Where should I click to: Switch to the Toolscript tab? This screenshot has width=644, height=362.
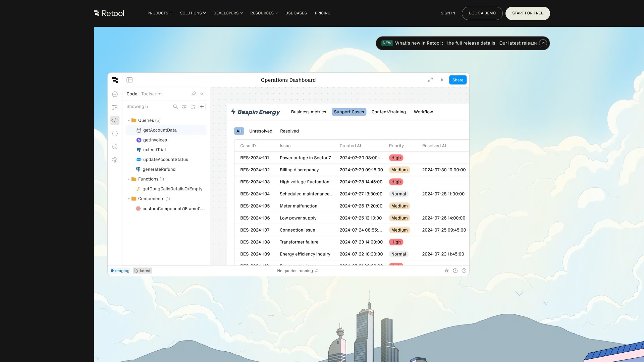(x=151, y=94)
